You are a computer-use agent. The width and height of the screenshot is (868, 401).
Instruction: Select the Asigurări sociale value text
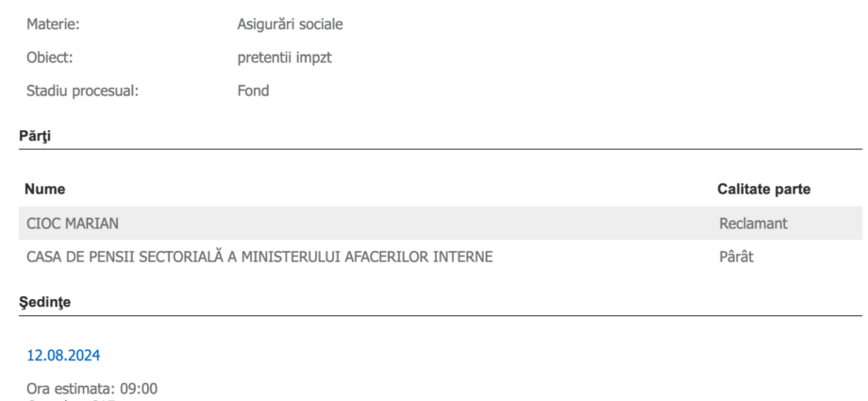click(x=290, y=25)
